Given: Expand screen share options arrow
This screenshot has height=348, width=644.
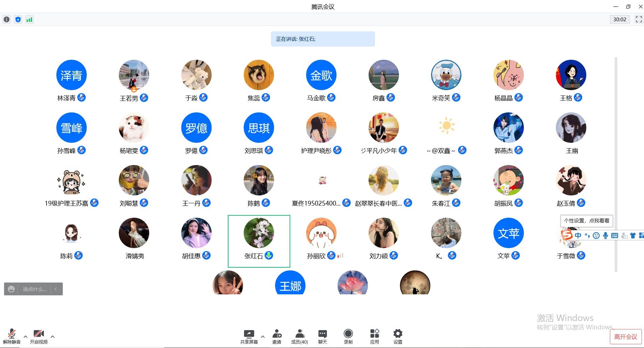Looking at the screenshot, I should pyautogui.click(x=263, y=337).
